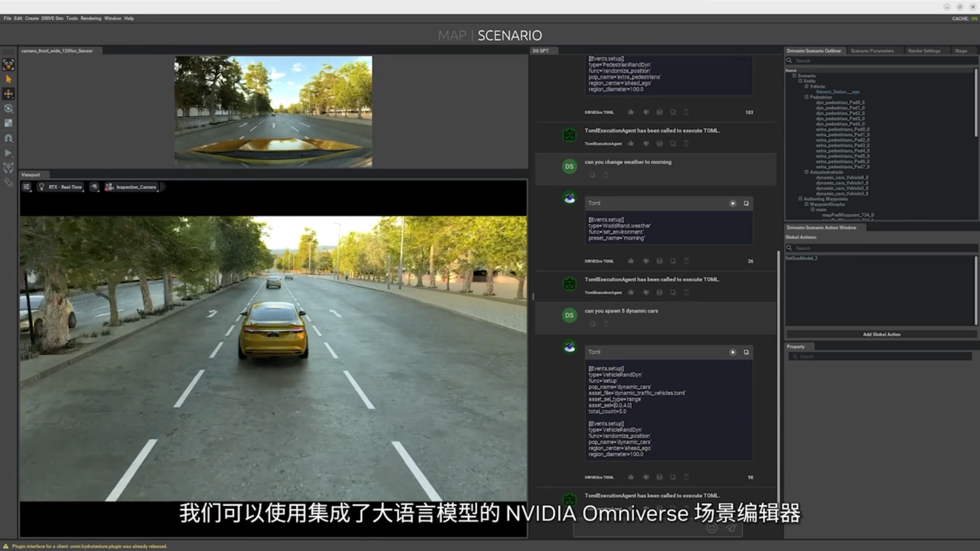This screenshot has height=551, width=980.
Task: Select the Scale tool icon
Action: [x=8, y=123]
